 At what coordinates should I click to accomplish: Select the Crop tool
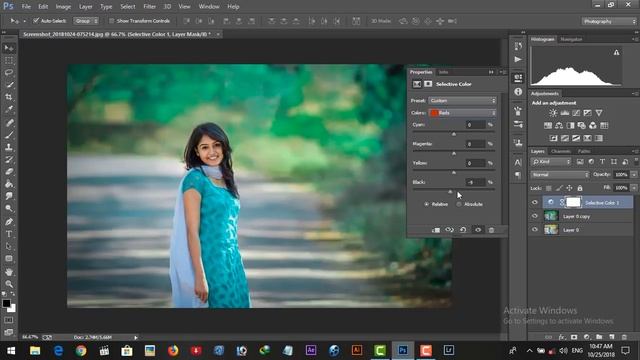[x=9, y=97]
